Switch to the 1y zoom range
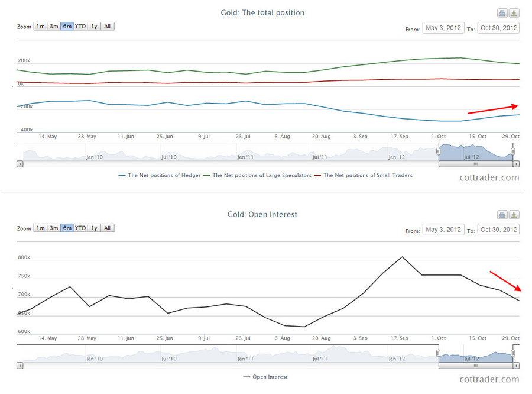 coord(93,26)
